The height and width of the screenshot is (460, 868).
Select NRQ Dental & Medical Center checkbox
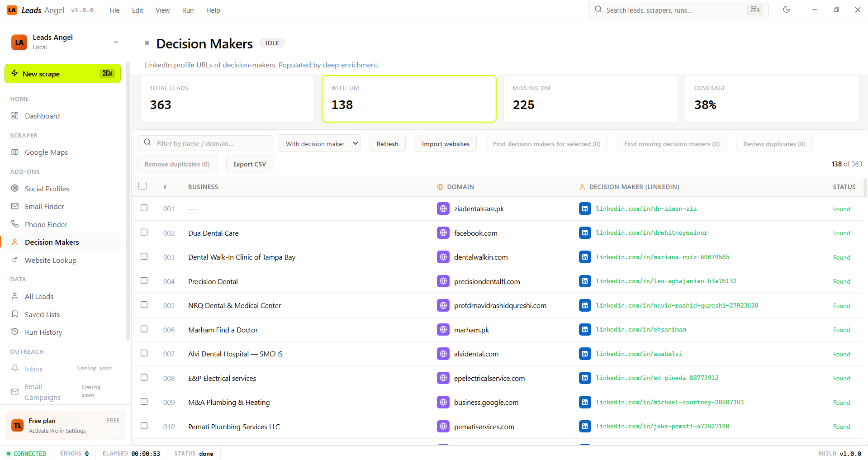click(x=144, y=305)
